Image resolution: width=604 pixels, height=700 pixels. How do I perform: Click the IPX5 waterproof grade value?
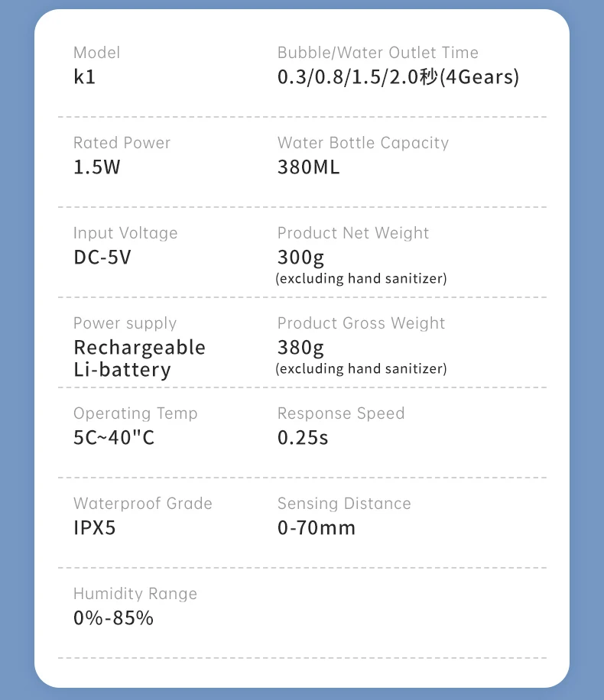point(95,528)
